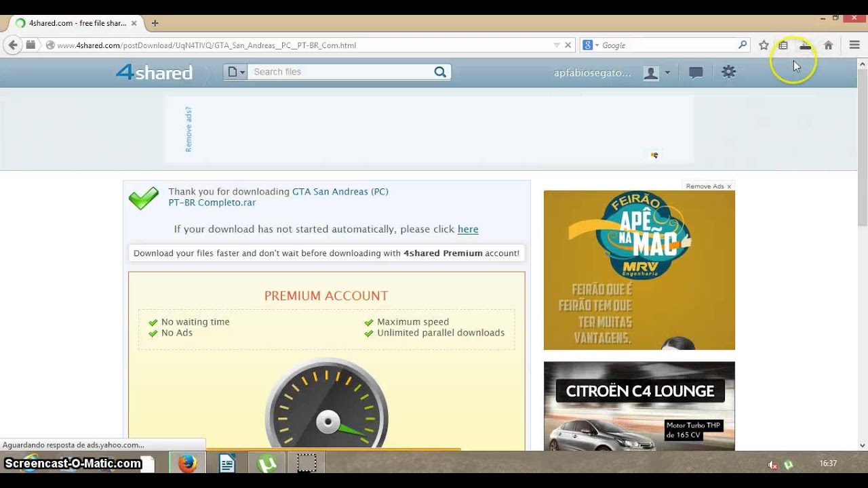Click the 'No waiting time' feature text

[x=195, y=322]
